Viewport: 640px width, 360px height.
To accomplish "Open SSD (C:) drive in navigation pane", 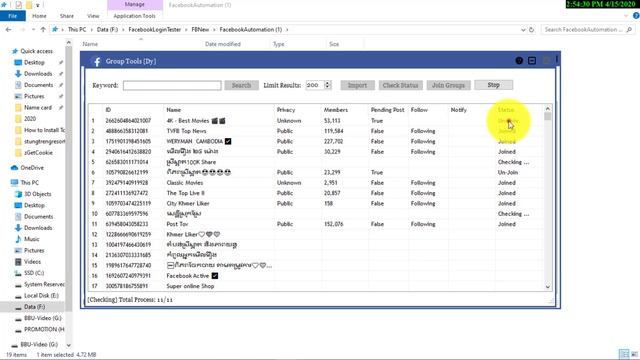I will click(x=34, y=273).
